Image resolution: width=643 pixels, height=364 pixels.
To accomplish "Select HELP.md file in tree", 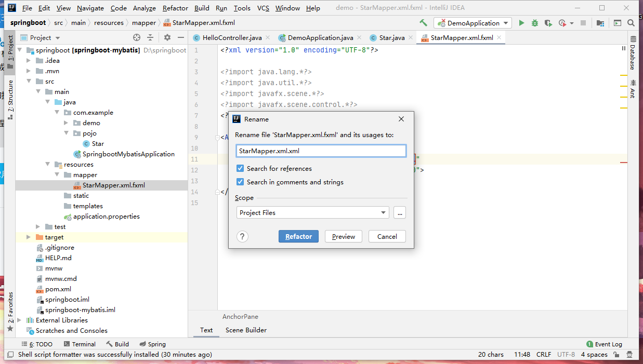I will coord(58,258).
